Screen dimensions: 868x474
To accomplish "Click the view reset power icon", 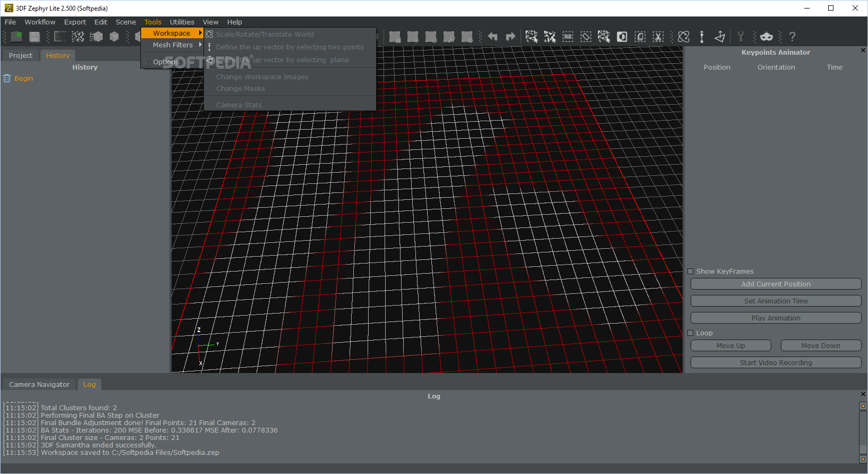I will tap(467, 37).
